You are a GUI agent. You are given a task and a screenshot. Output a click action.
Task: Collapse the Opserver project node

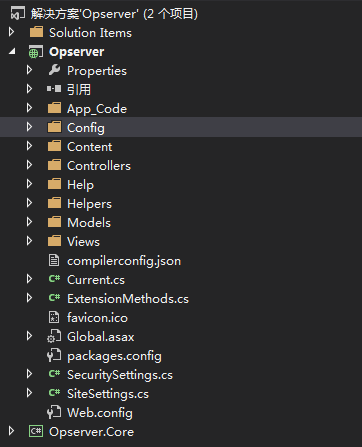point(12,51)
